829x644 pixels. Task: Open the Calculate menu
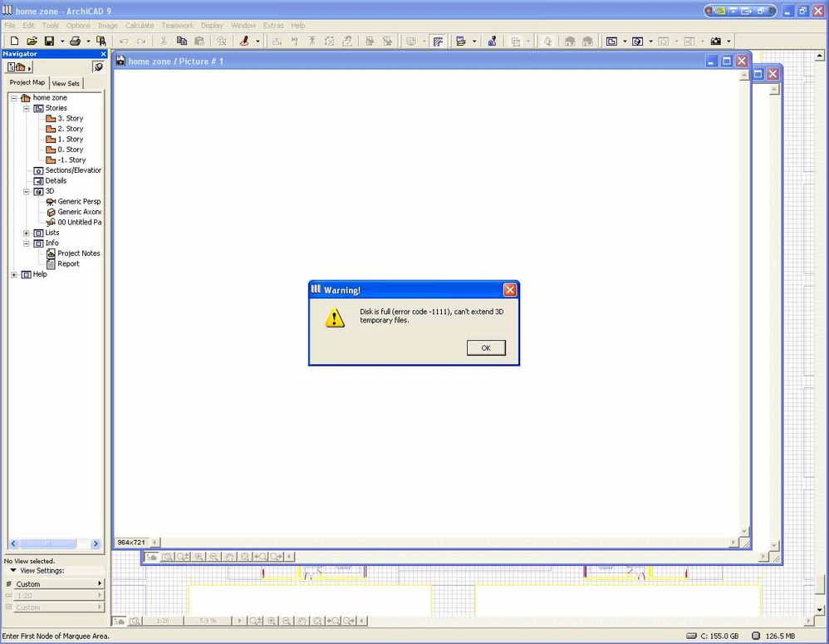[x=140, y=26]
